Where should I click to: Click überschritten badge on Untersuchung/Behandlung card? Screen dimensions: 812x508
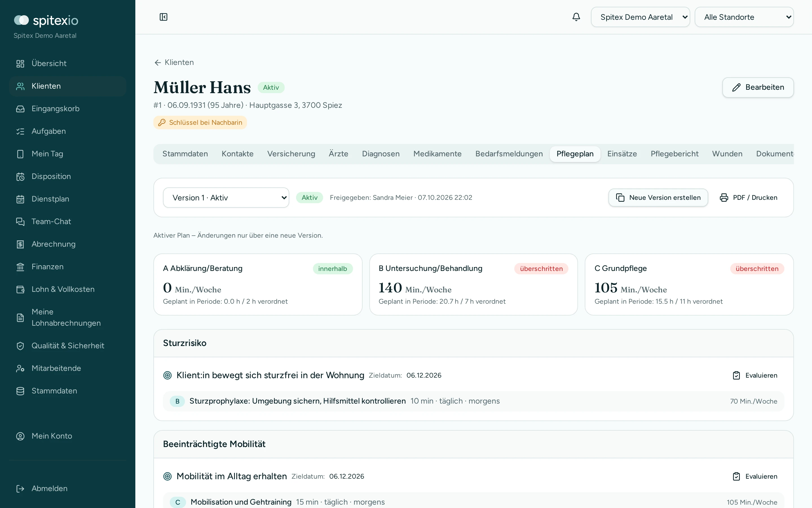point(541,269)
